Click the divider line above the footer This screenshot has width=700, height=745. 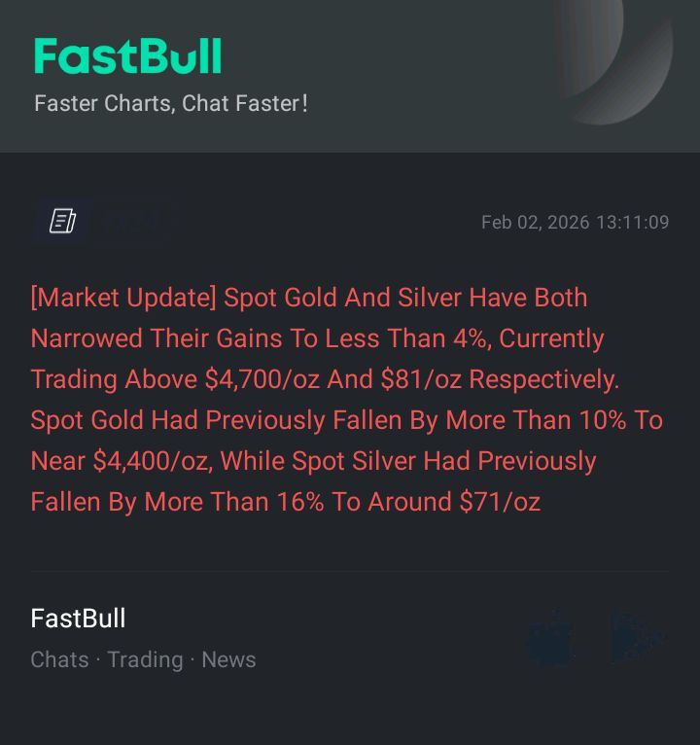click(x=350, y=571)
